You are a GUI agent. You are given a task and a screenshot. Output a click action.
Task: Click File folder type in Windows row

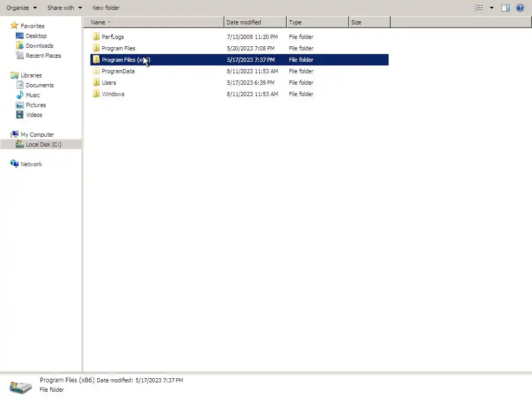pyautogui.click(x=301, y=94)
